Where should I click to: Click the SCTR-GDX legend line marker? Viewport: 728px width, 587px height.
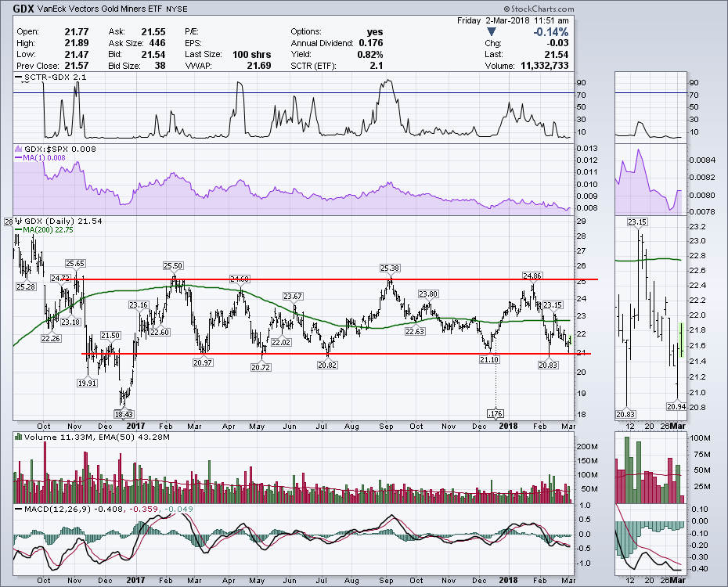pos(19,79)
